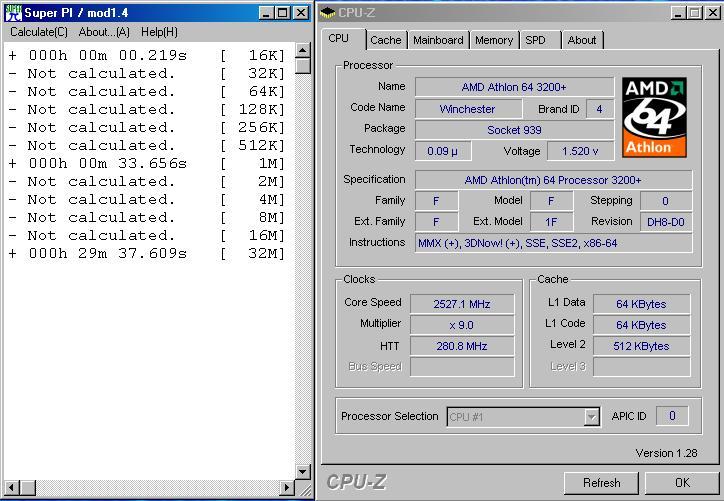This screenshot has height=501, width=724.
Task: Click the OK button in CPU-Z
Action: pos(682,483)
